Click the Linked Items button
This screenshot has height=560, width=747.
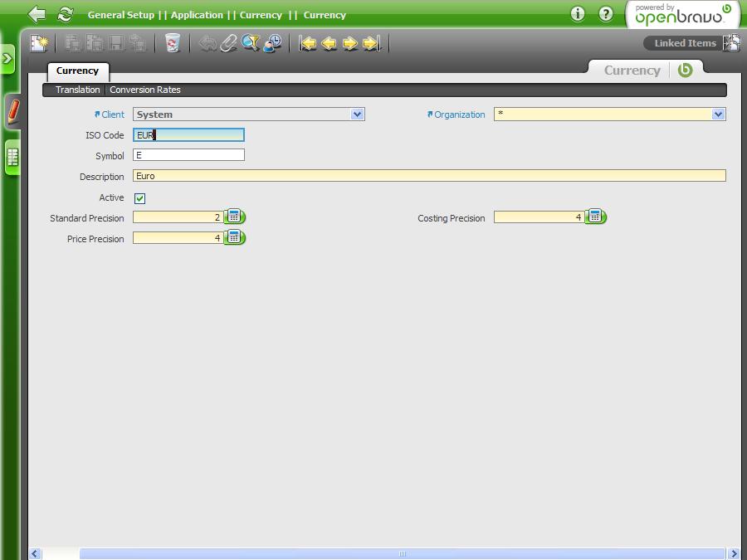[x=685, y=43]
